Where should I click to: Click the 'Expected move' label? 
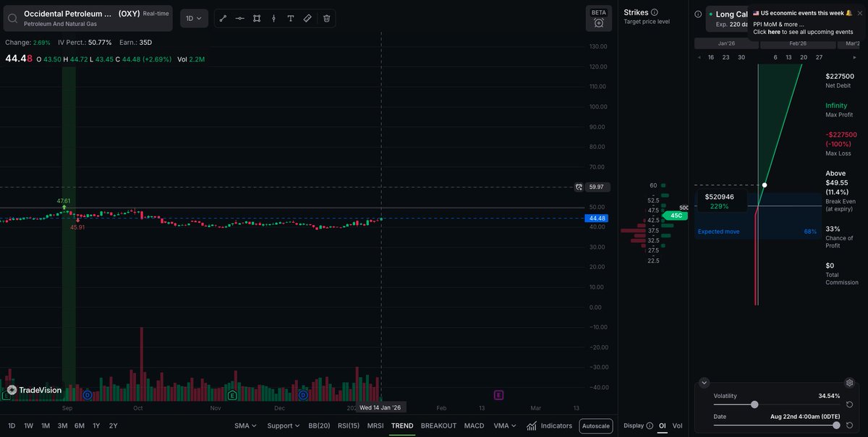[x=718, y=232]
